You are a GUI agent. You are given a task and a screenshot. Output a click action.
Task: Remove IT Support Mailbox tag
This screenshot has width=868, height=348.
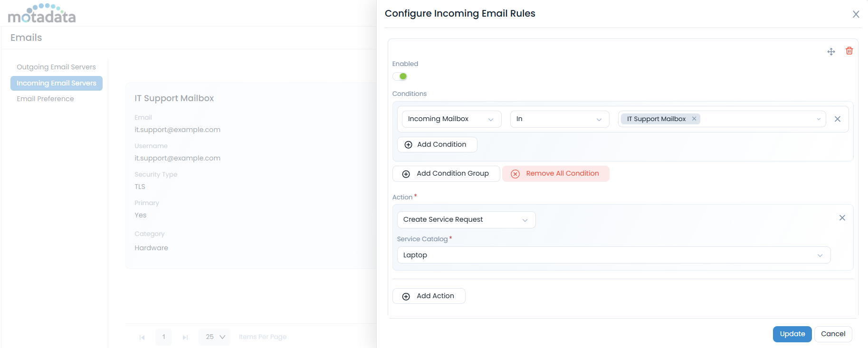tap(694, 119)
